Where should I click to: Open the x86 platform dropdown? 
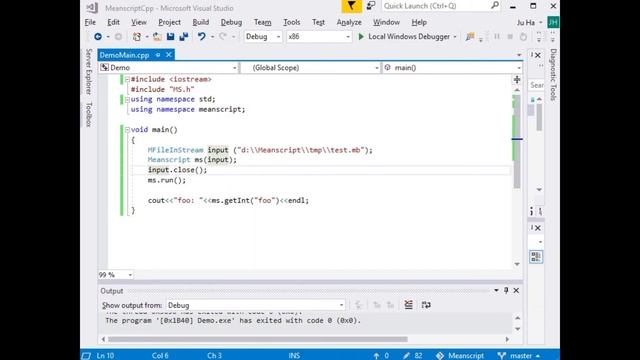click(318, 37)
